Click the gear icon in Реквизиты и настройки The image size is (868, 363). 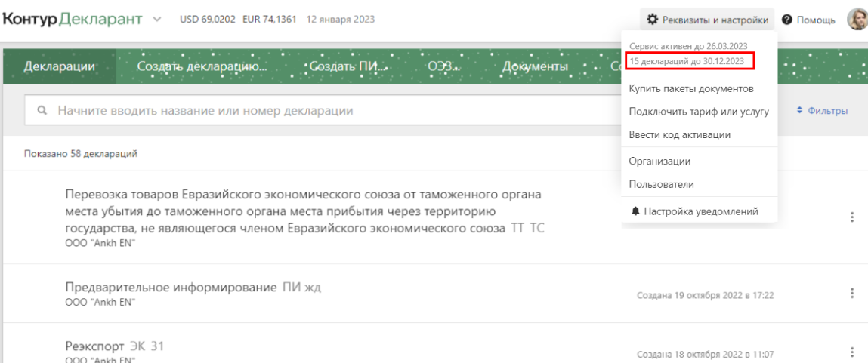653,20
